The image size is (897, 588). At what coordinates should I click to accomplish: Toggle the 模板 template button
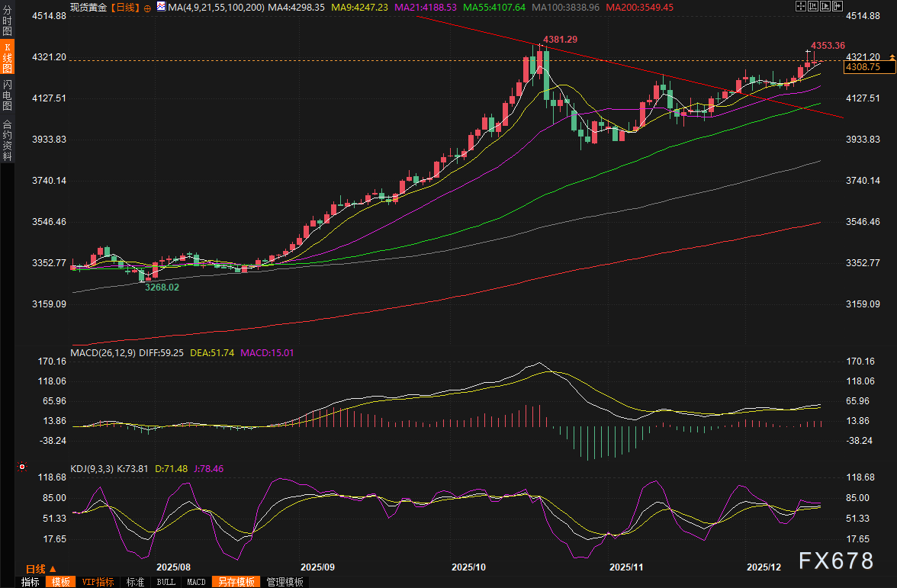pyautogui.click(x=61, y=582)
